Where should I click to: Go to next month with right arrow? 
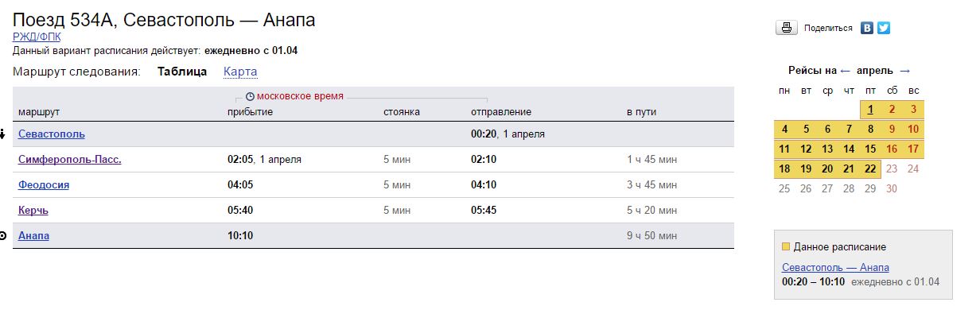pos(904,71)
